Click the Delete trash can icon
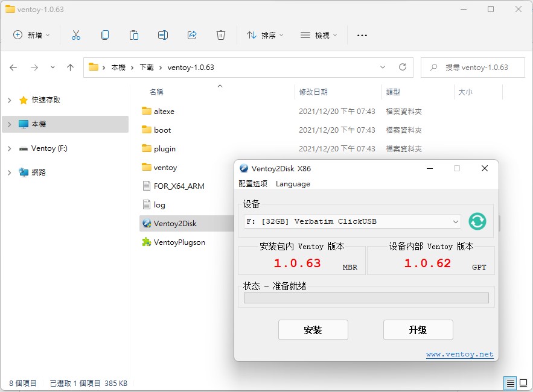 point(221,35)
